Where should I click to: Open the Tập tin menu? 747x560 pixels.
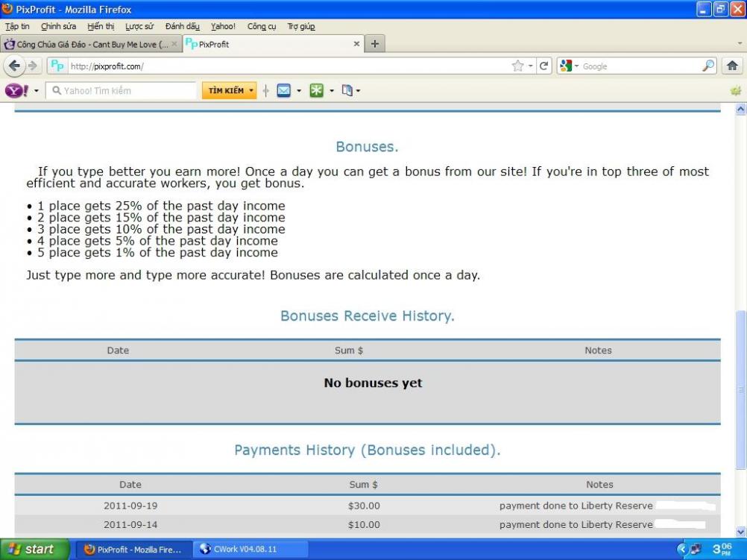(x=17, y=26)
